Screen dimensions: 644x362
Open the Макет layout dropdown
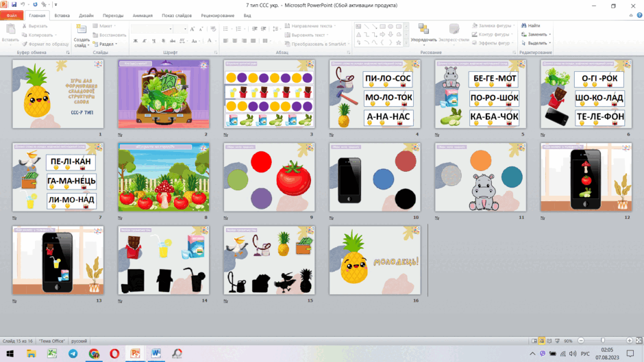104,26
